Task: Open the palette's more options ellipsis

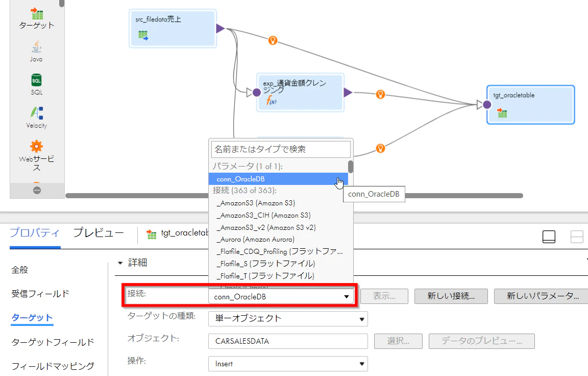Action: 37,190
